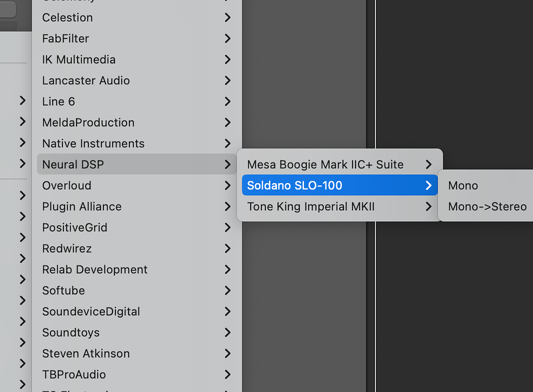Open the Celestion plugin submenu
533x392 pixels.
pos(68,18)
